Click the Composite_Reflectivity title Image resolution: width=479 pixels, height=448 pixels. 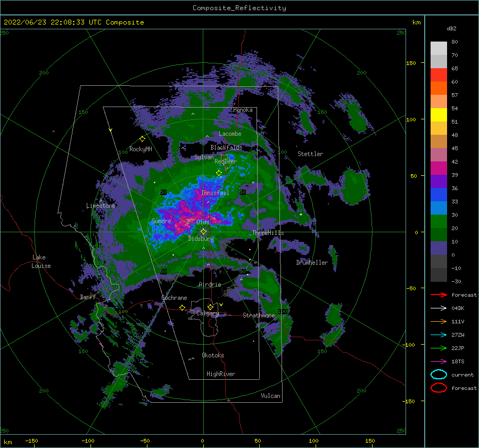click(x=240, y=8)
